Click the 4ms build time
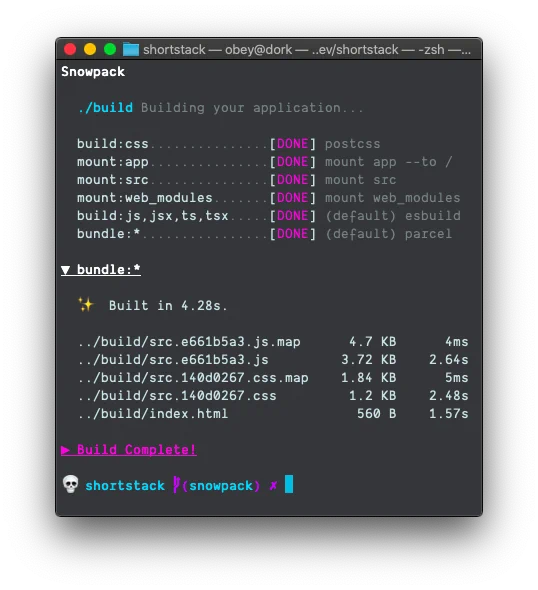Screen dimensions: 538x590 click(457, 342)
